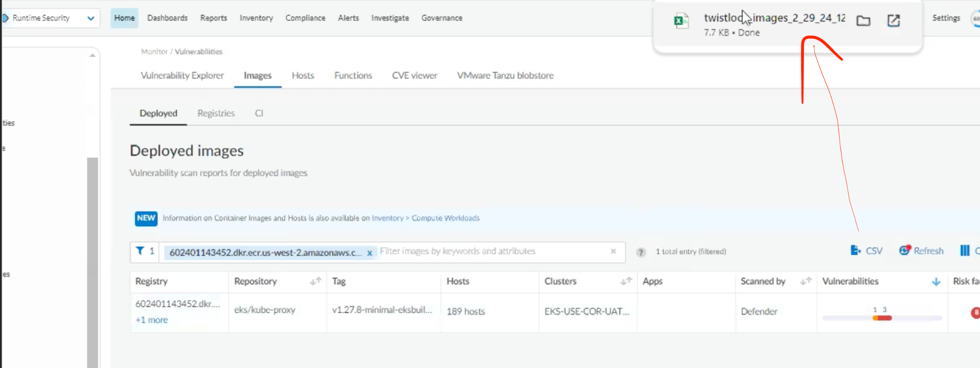Clear the image filter field

tap(613, 251)
